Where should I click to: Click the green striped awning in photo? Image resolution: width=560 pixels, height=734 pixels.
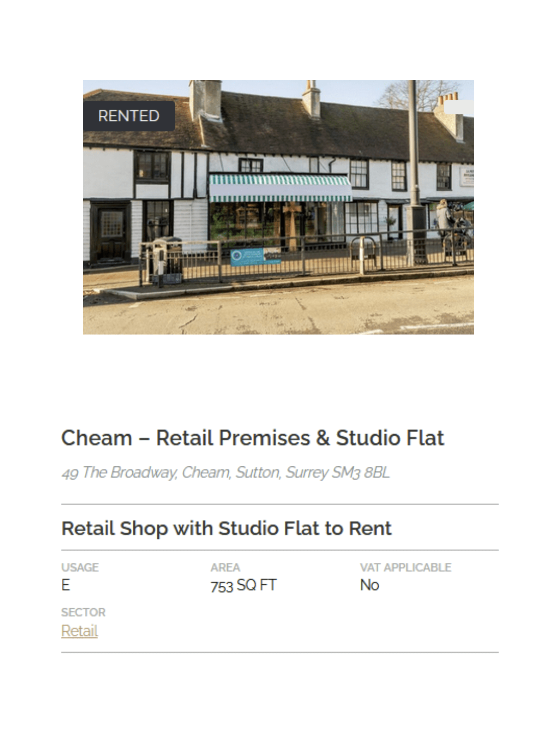pos(280,188)
